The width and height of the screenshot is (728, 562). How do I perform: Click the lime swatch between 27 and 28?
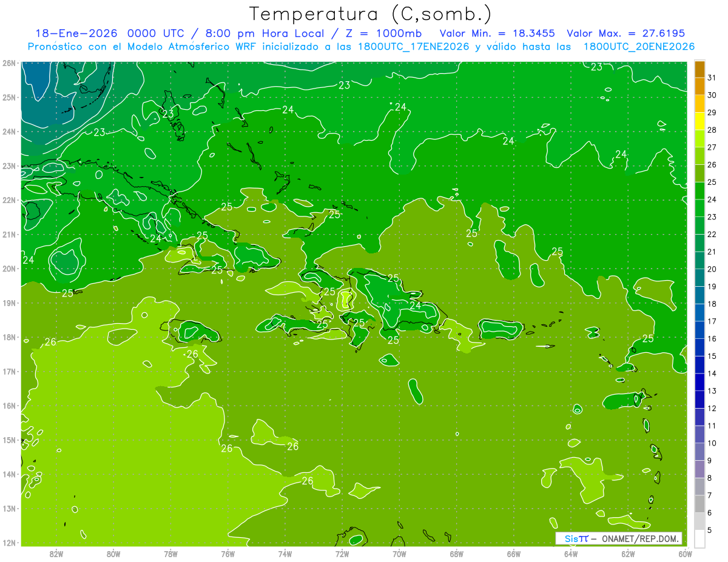(x=699, y=139)
